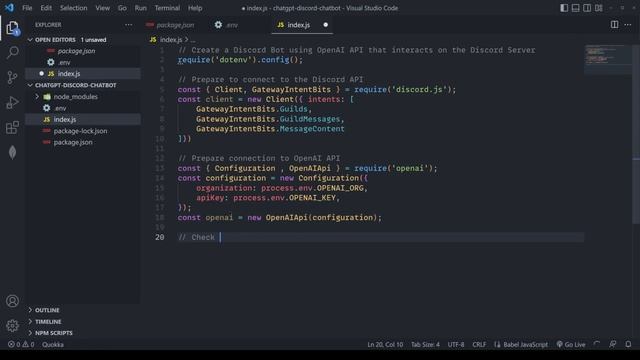Select index.js under Open Editors
The image size is (640, 360).
tap(83, 73)
